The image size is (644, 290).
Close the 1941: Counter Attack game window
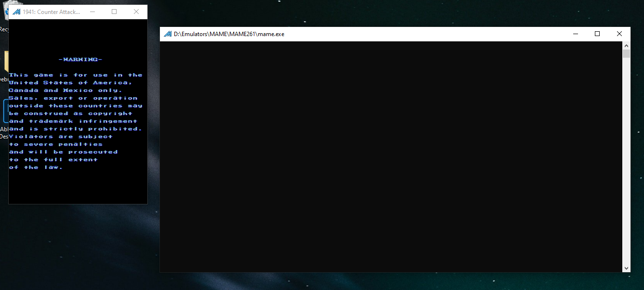(x=136, y=12)
